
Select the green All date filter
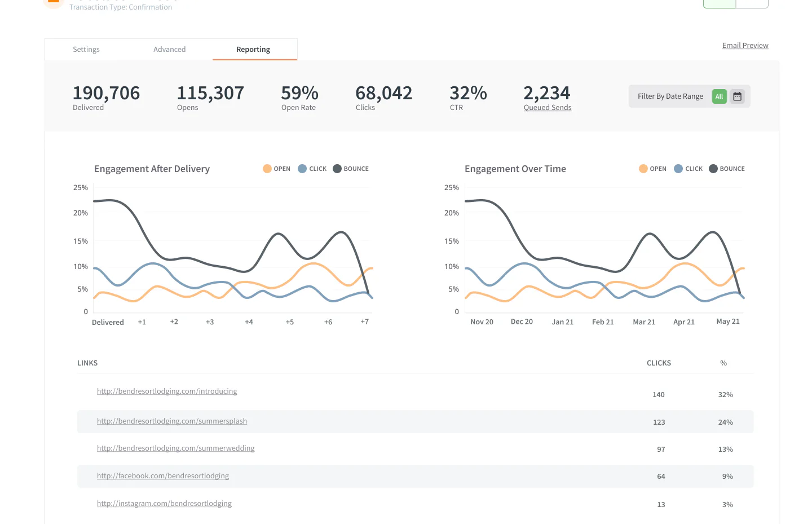tap(719, 96)
